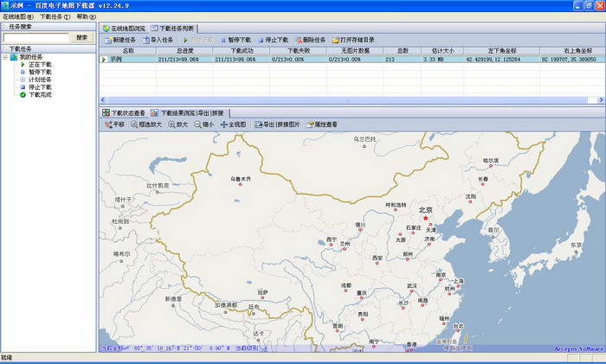Click the 属性查看 properties view tool
This screenshot has height=364, width=606.
[322, 125]
